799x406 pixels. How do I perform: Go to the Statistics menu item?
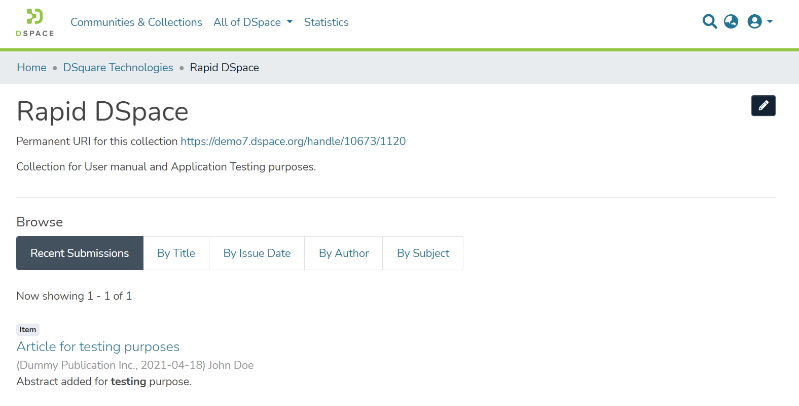(326, 22)
